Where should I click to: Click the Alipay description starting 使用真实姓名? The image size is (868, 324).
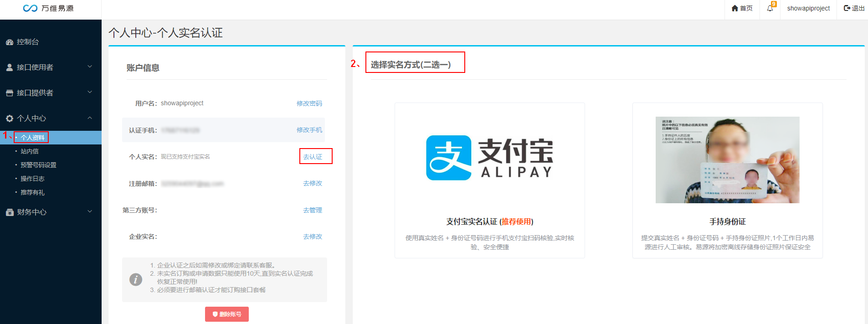(490, 242)
